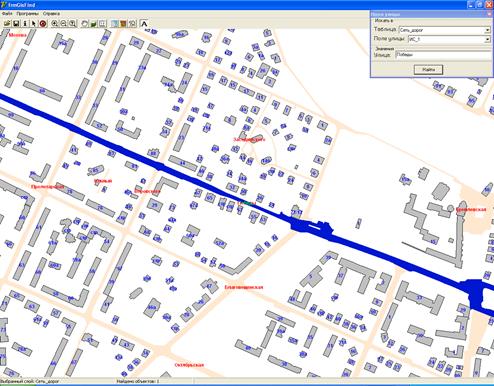
Task: Click the Найти button
Action: (x=428, y=70)
